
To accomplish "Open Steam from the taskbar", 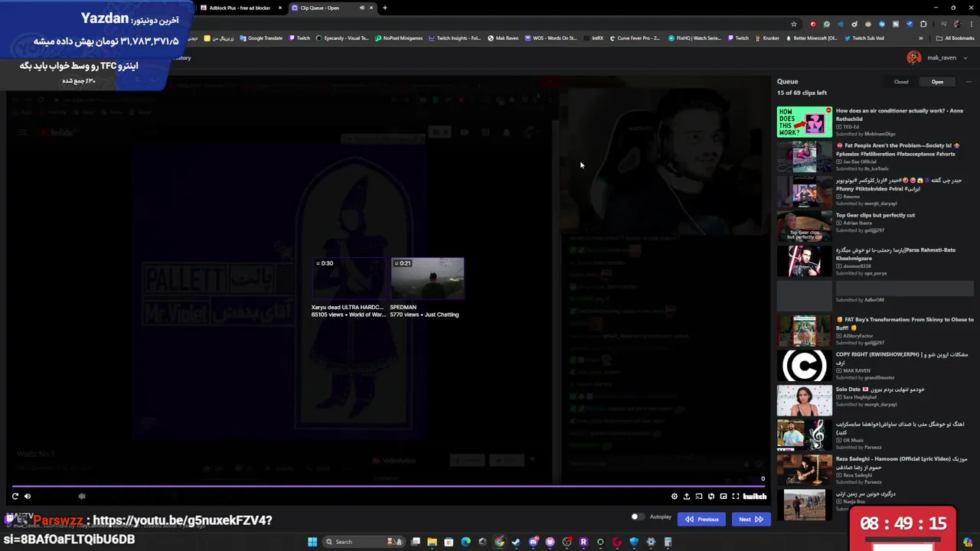I will (516, 542).
